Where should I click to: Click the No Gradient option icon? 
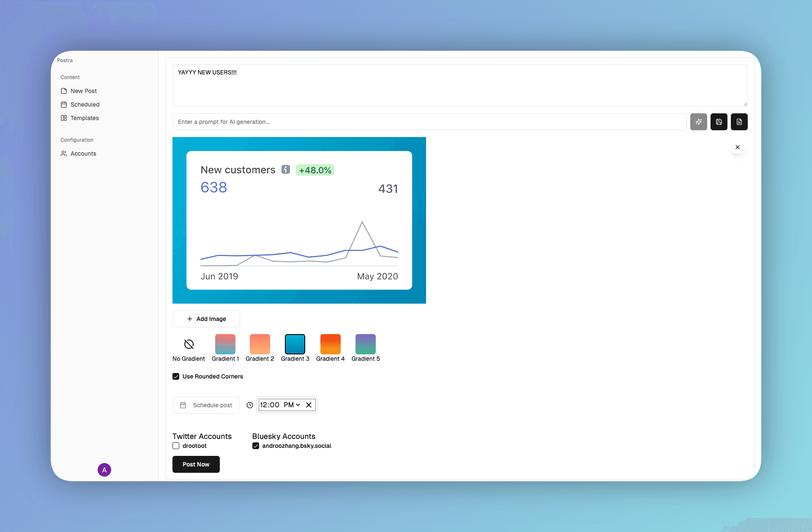click(189, 343)
